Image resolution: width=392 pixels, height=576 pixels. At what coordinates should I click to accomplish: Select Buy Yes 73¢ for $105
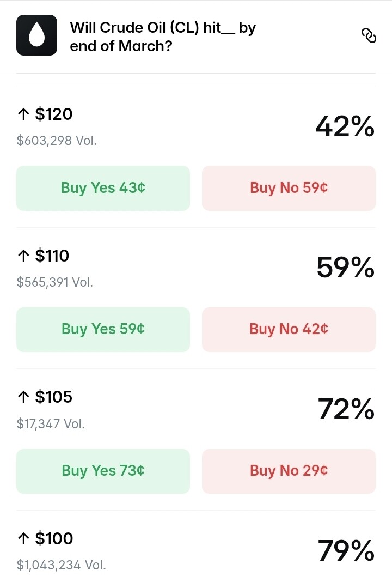pyautogui.click(x=103, y=470)
